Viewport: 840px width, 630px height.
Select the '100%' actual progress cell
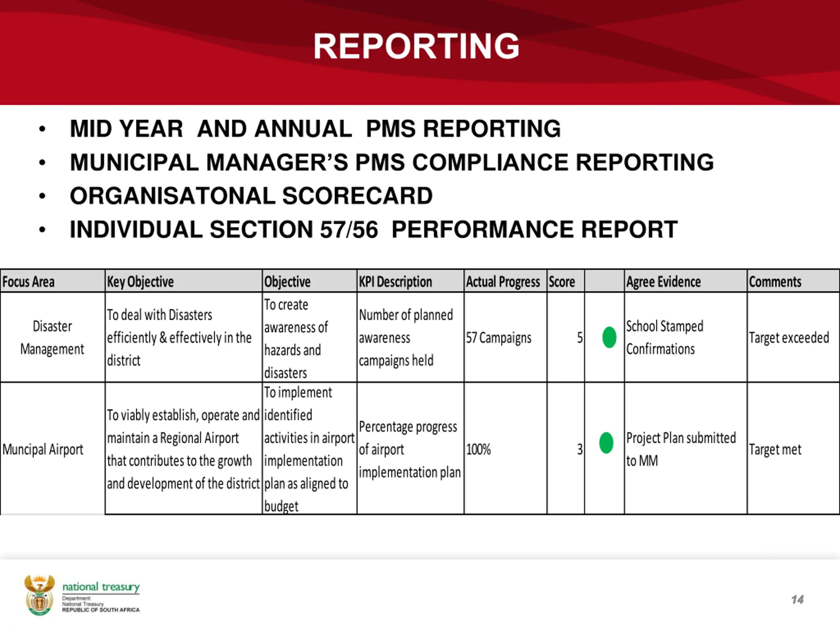505,449
